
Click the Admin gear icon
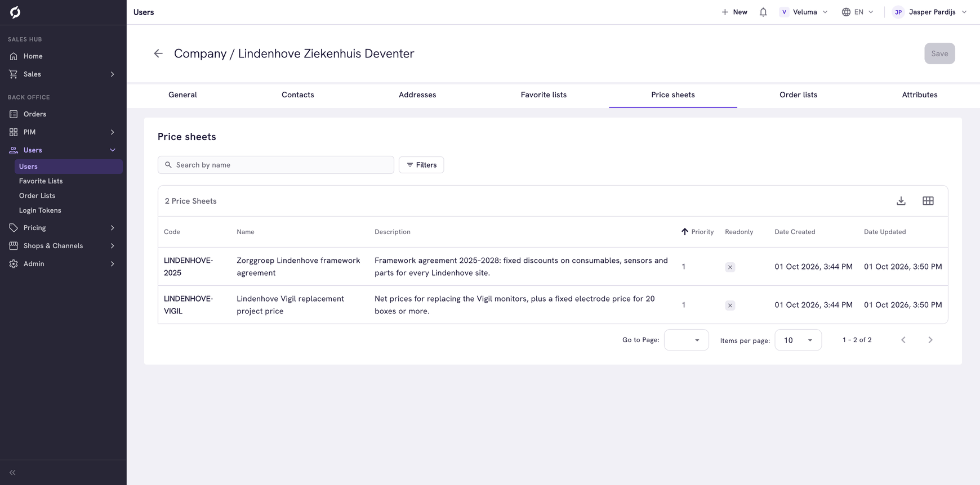click(14, 264)
